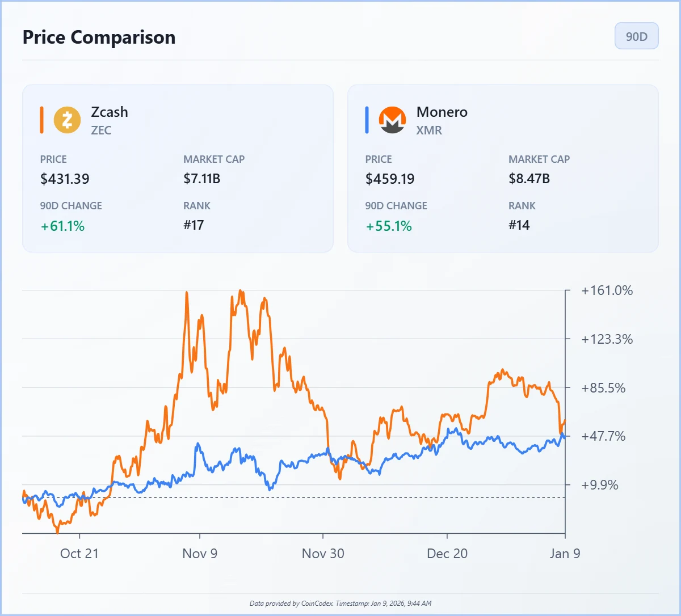681x616 pixels.
Task: Click Zcash +61.1% 90D change value
Action: click(62, 226)
